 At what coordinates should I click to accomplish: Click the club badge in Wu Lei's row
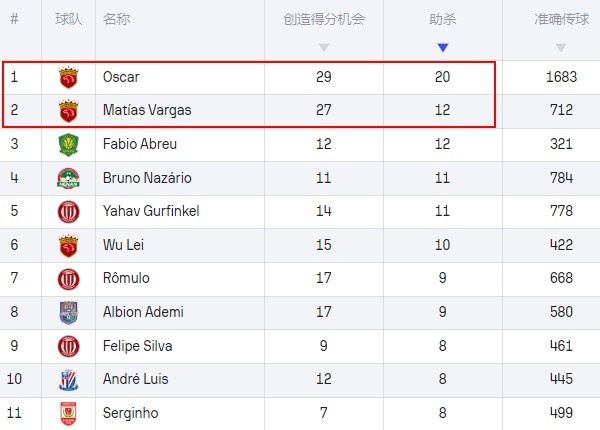point(68,245)
